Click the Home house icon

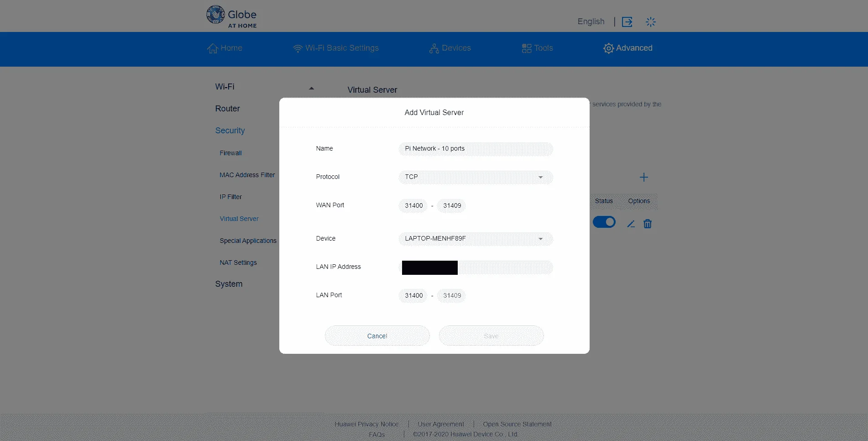pyautogui.click(x=213, y=48)
